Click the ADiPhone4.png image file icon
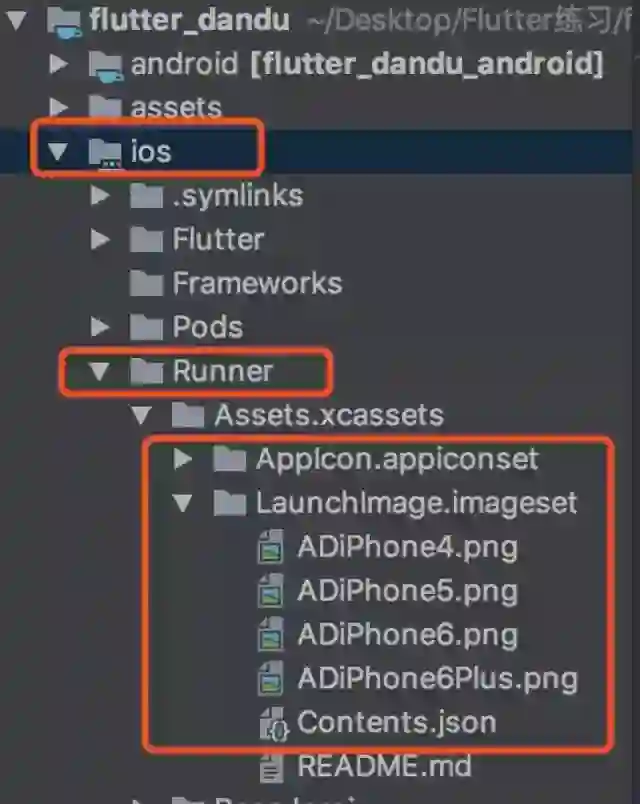 [271, 547]
